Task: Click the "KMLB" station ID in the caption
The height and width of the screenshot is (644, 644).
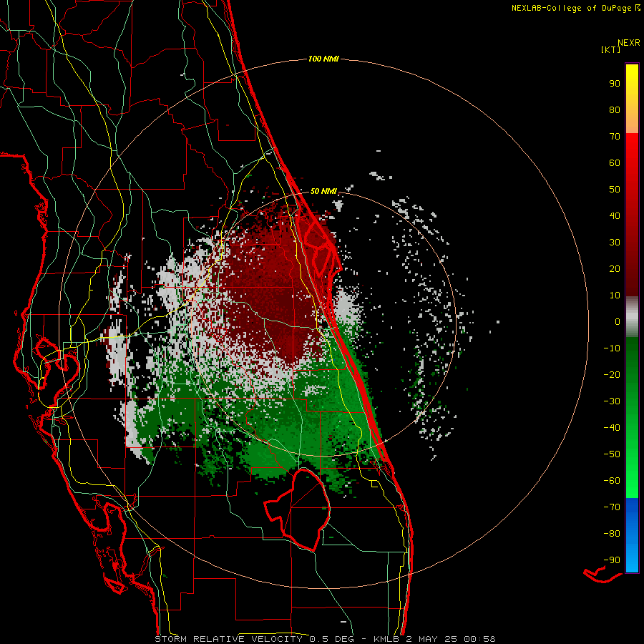Action: click(386, 639)
